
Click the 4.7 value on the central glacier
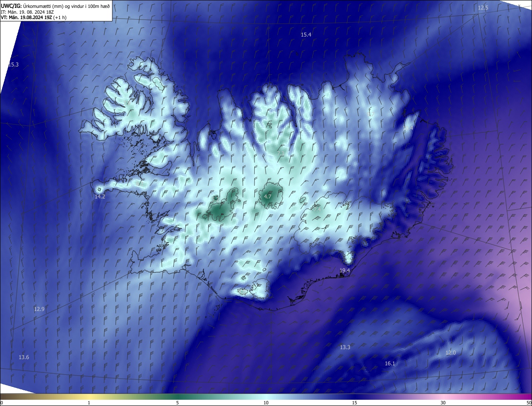pyautogui.click(x=268, y=196)
